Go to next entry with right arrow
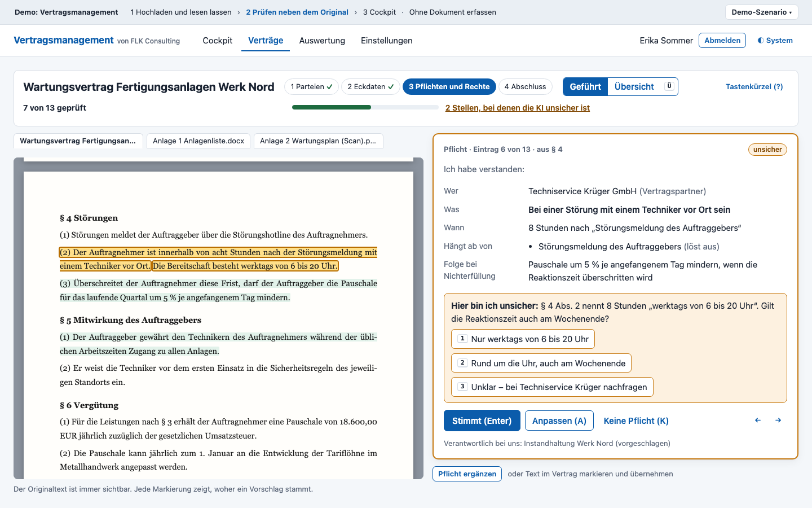 click(x=778, y=421)
